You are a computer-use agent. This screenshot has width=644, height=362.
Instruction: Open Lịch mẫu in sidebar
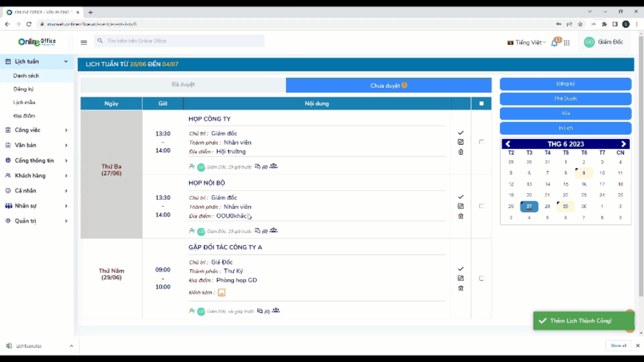click(24, 102)
